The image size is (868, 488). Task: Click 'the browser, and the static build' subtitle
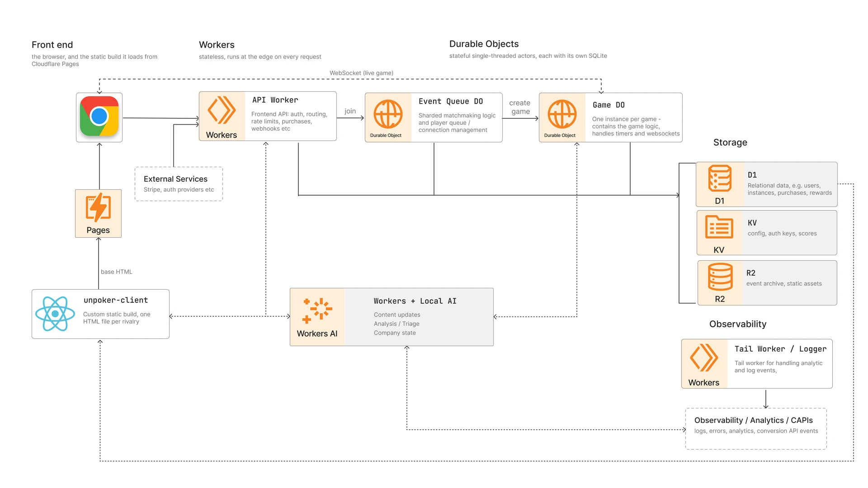point(94,60)
